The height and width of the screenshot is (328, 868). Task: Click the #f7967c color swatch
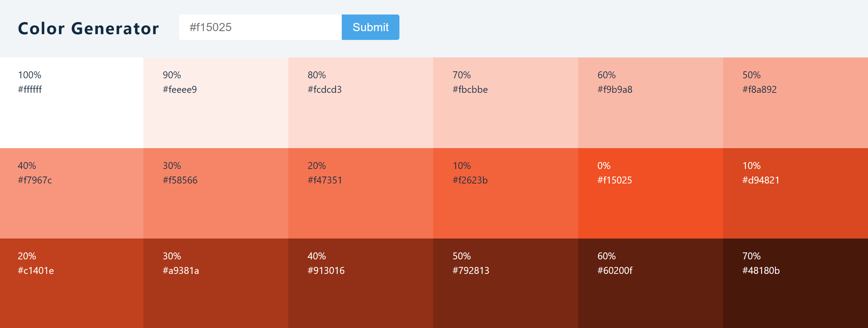pos(72,193)
